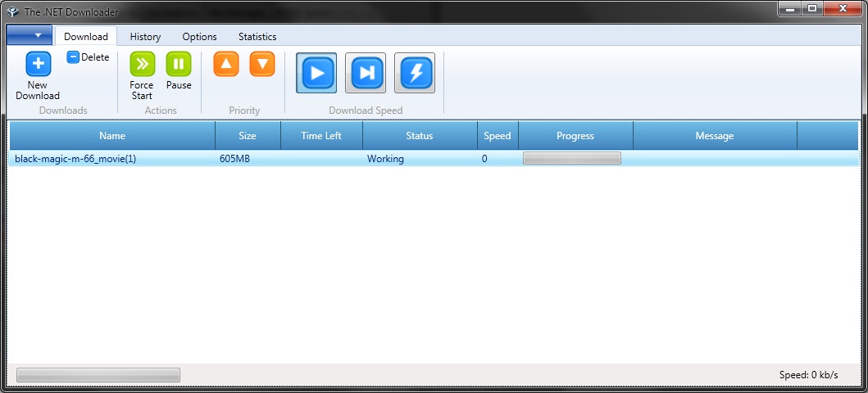Click the 605MB size cell

[234, 159]
